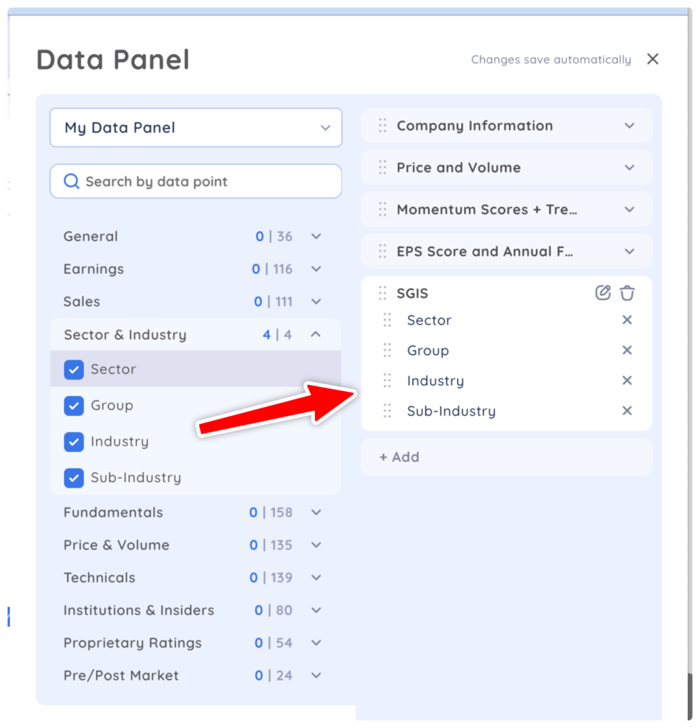The height and width of the screenshot is (728, 700).
Task: Close the Data Panel dialog
Action: [x=652, y=59]
